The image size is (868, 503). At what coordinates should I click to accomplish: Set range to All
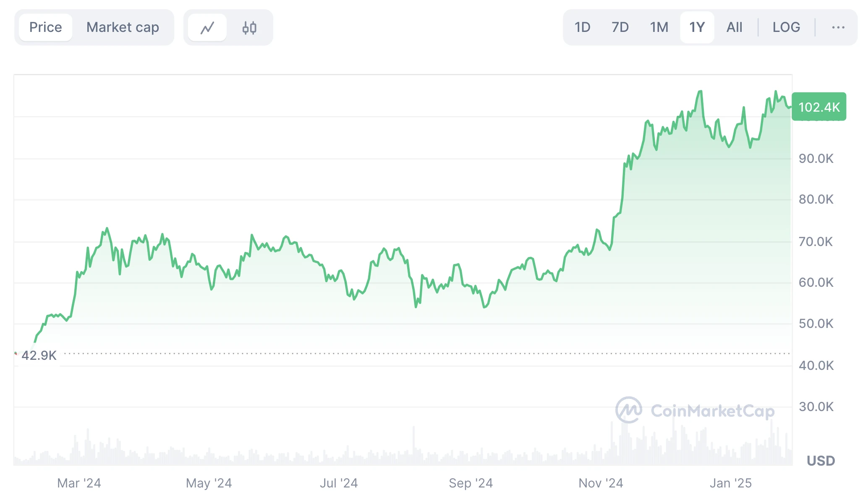tap(734, 27)
